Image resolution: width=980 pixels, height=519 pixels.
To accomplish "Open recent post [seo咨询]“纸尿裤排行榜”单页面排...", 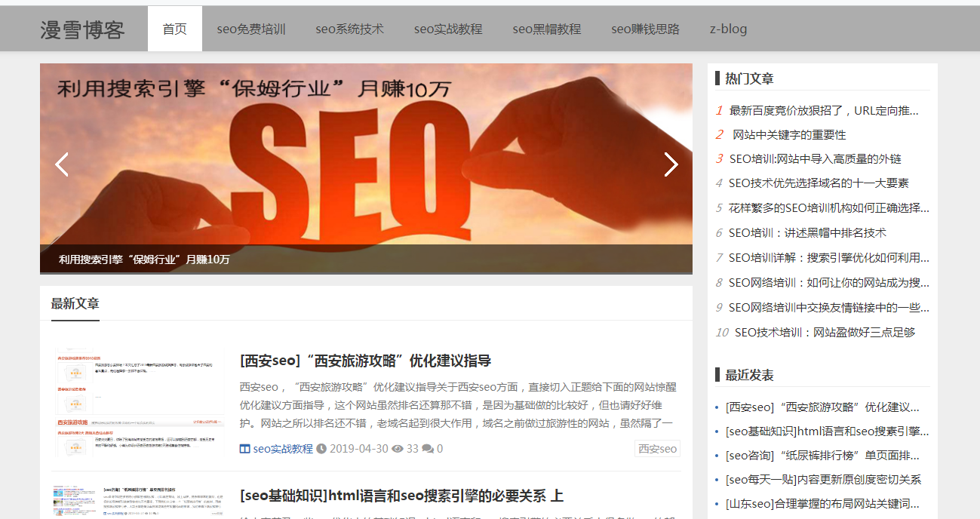I will 822,456.
